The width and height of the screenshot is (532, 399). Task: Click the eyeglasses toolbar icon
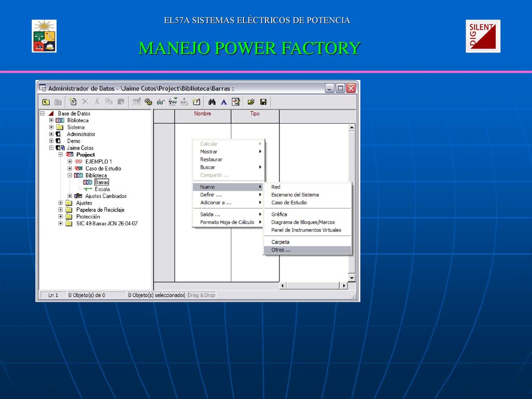161,102
